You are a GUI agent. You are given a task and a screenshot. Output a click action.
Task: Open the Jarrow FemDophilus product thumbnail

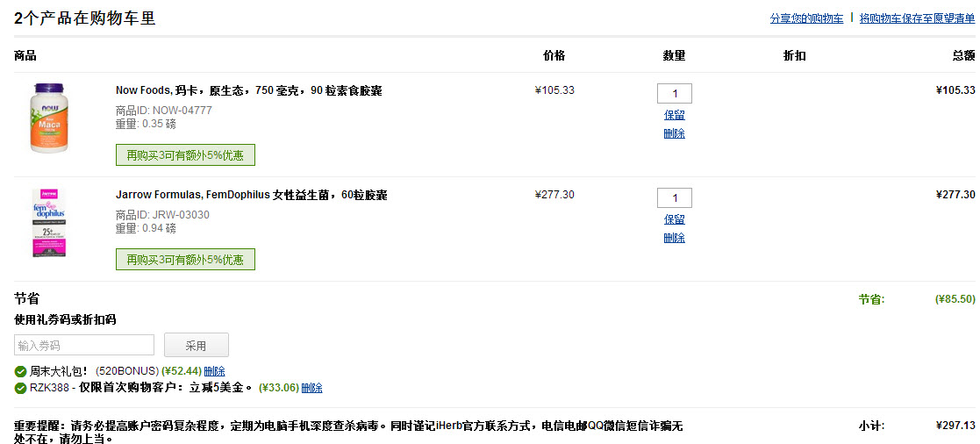pyautogui.click(x=49, y=223)
